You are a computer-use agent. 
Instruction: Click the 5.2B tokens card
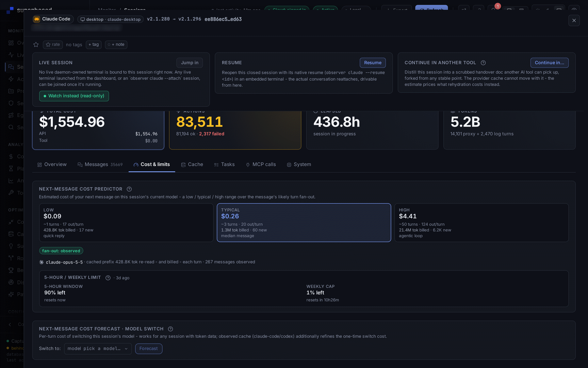point(510,130)
